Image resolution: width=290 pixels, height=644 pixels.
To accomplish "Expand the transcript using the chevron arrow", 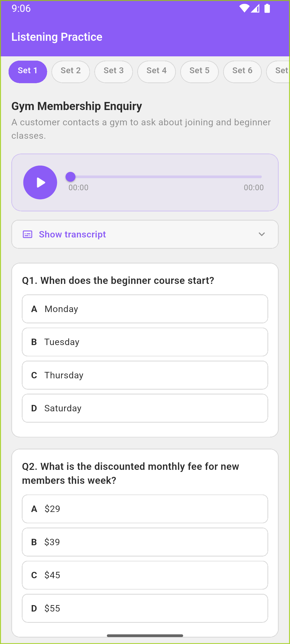I will click(x=262, y=234).
